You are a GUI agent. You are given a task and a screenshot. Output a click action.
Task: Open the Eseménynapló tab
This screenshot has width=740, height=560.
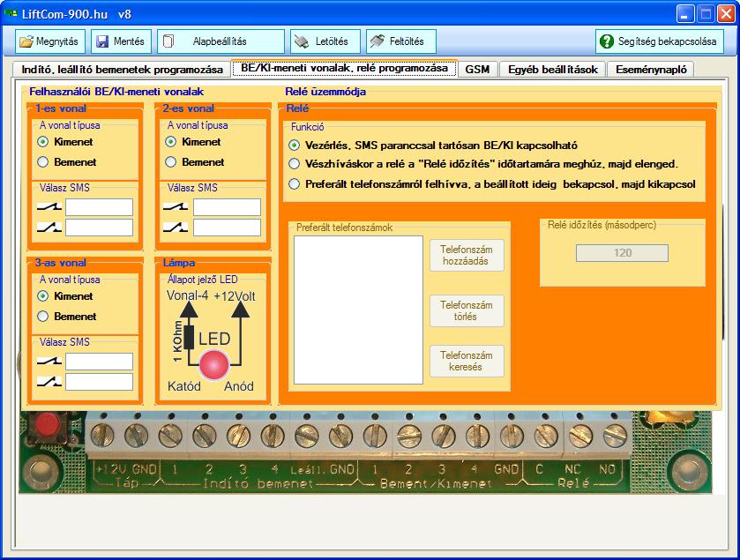[651, 70]
